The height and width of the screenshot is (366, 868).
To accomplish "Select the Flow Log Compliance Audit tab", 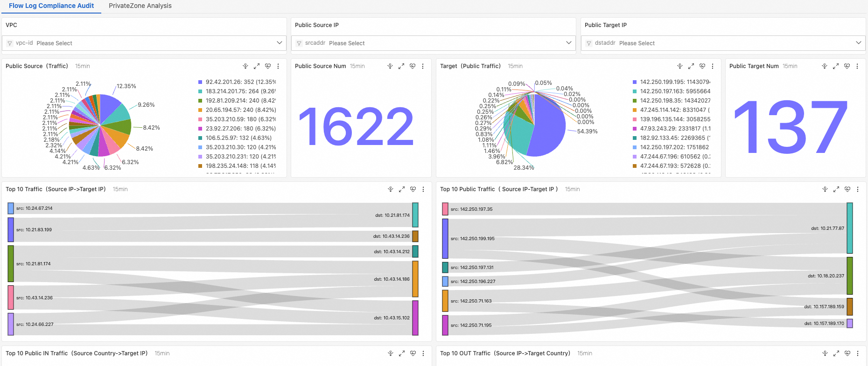I will click(51, 6).
